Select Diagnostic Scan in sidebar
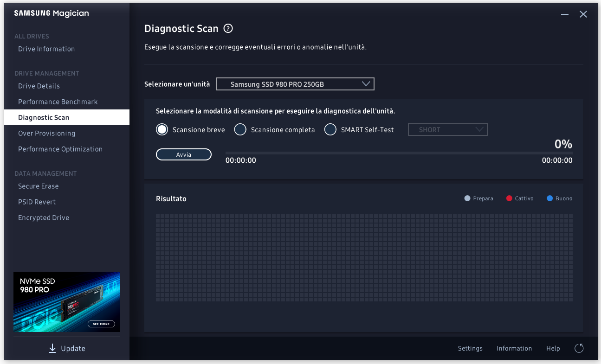This screenshot has height=364, width=601. [67, 118]
